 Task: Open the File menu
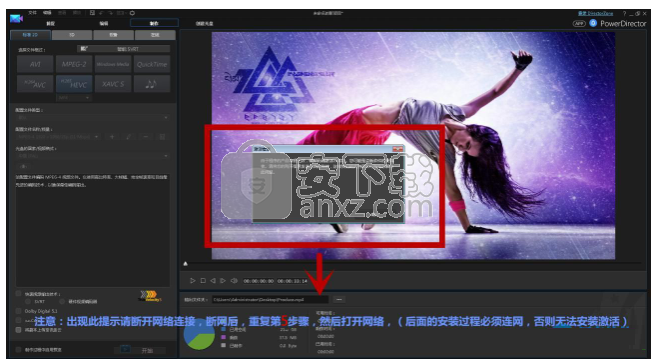tap(32, 13)
